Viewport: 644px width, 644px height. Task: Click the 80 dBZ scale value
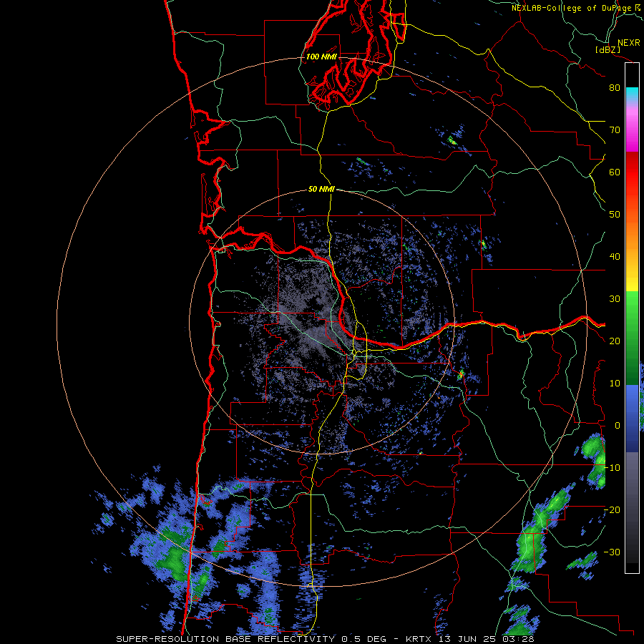point(615,88)
